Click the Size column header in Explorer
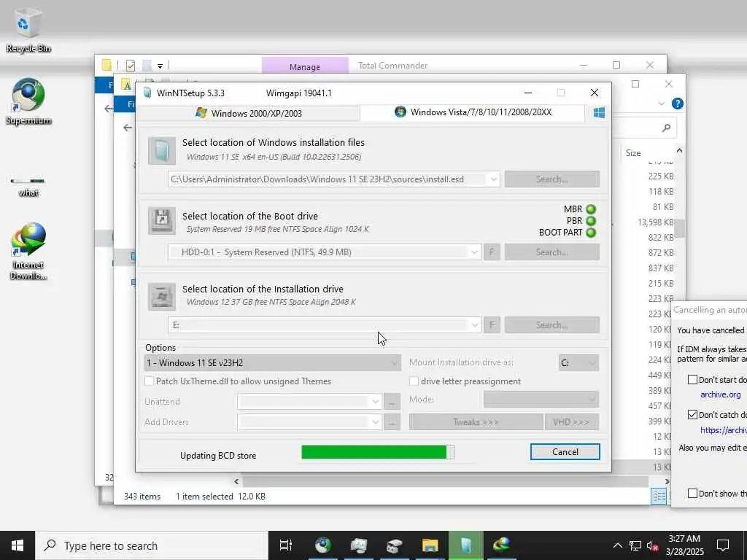The width and height of the screenshot is (747, 560). [x=633, y=153]
